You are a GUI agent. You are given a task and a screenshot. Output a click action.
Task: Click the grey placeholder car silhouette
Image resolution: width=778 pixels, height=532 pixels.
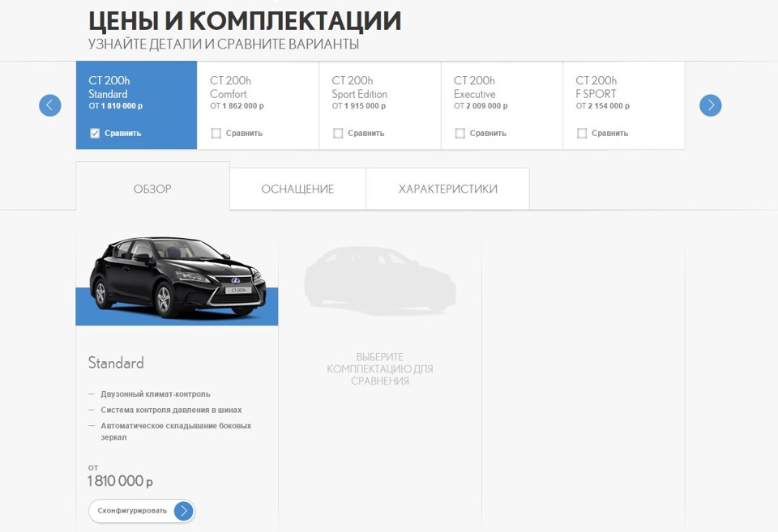tap(380, 281)
